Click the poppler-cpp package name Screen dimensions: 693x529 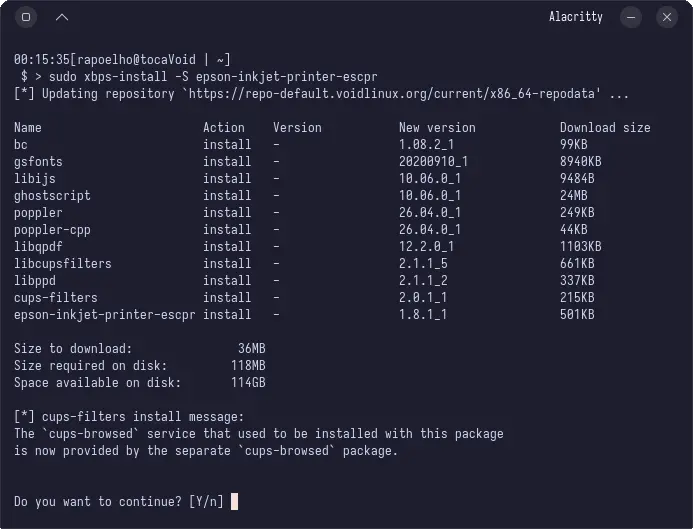(x=52, y=230)
